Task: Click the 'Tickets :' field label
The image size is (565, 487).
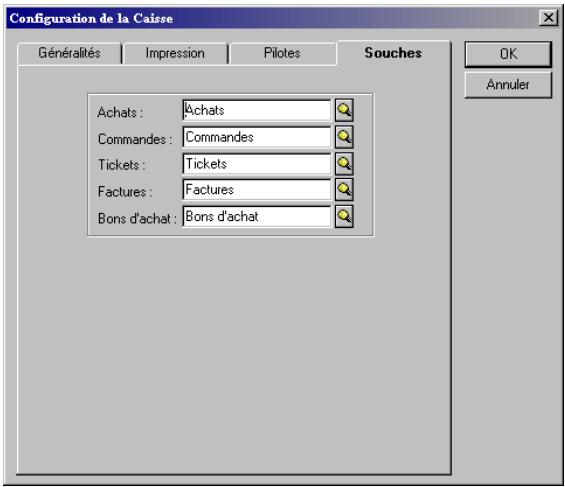Action: tap(121, 165)
